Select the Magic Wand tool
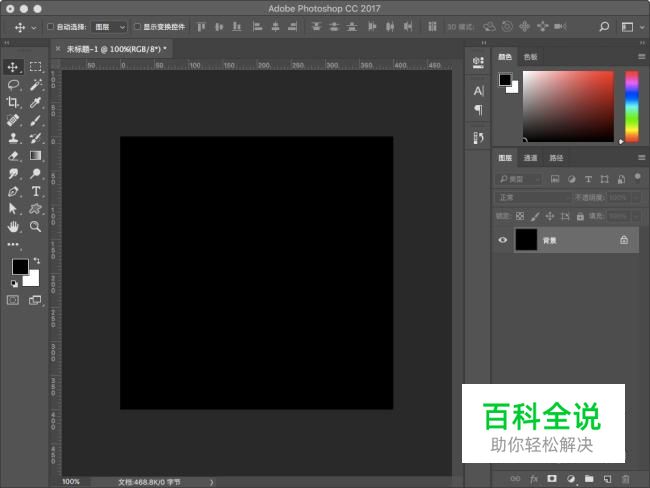 click(36, 85)
